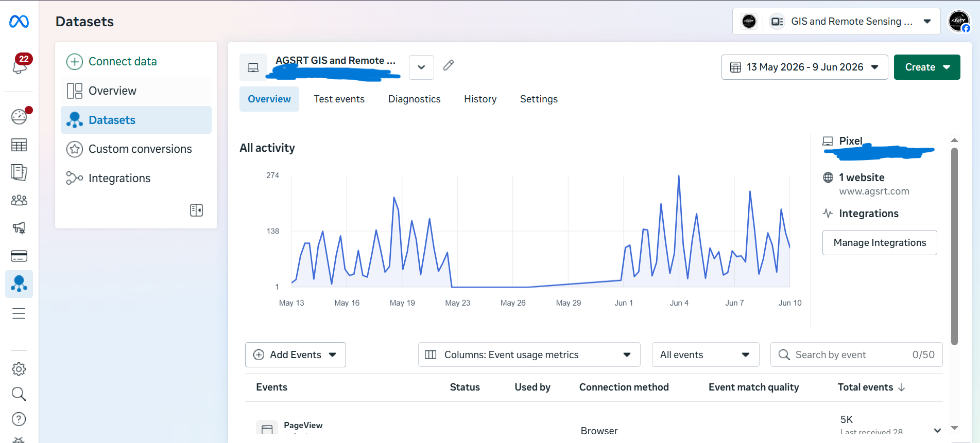Open the History tab

(x=480, y=99)
